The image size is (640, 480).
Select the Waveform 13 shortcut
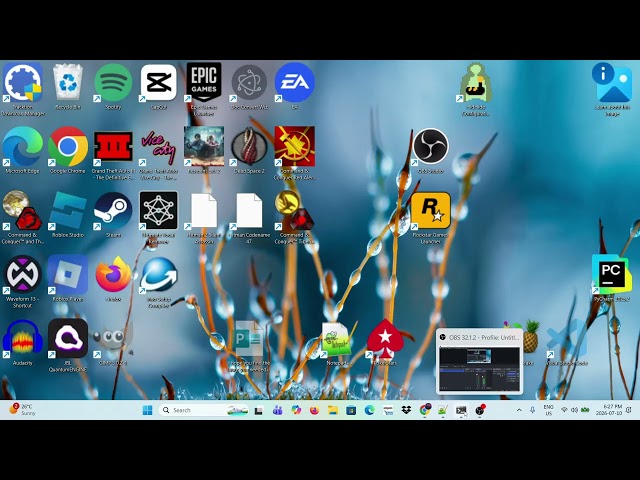click(x=22, y=276)
